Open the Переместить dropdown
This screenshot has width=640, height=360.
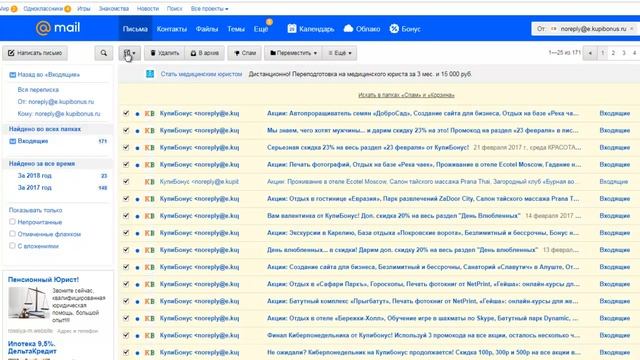point(293,53)
